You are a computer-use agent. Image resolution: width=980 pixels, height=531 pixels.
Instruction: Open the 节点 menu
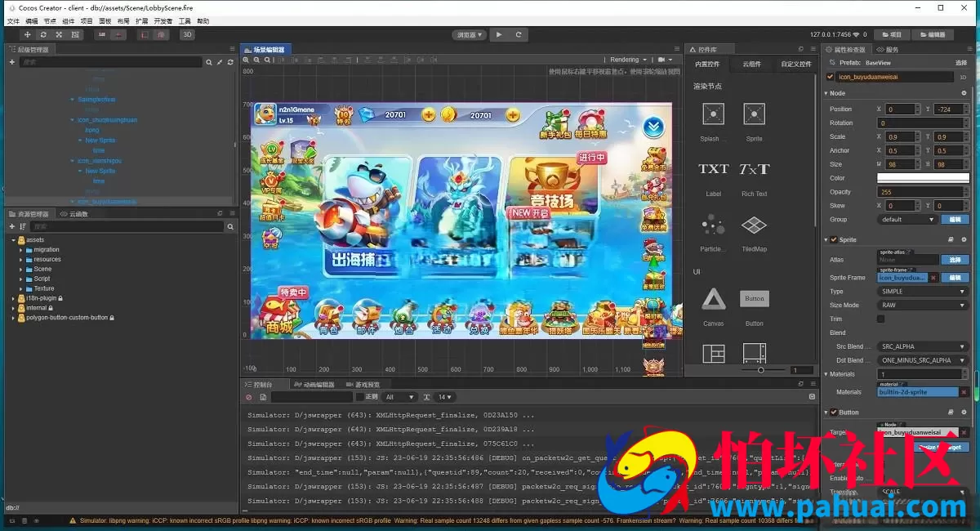click(x=51, y=20)
